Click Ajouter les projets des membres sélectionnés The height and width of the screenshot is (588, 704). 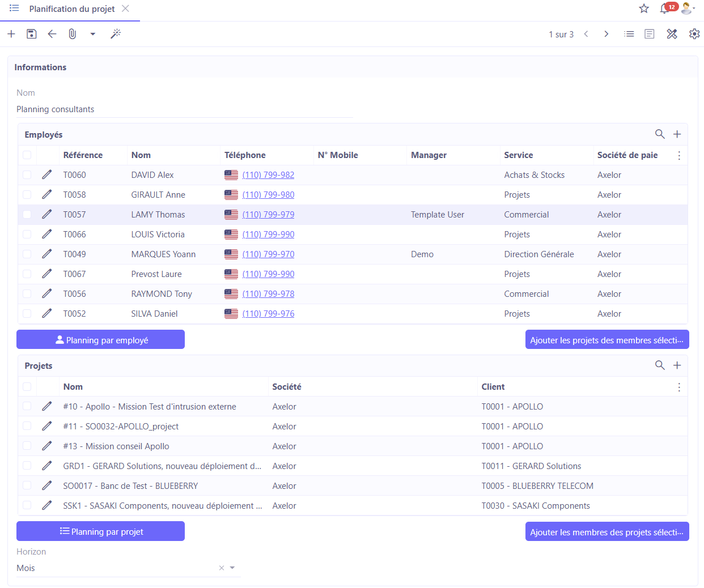point(607,340)
